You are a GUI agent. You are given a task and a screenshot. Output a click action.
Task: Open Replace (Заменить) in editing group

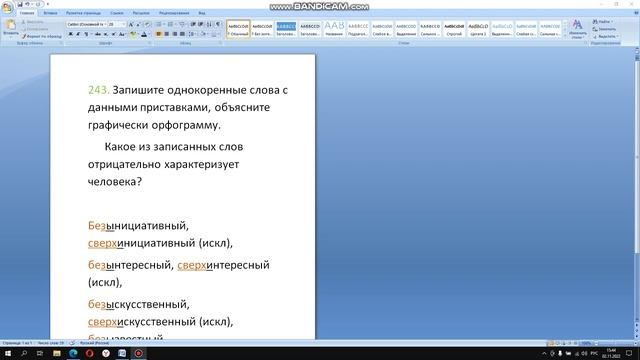pos(604,29)
